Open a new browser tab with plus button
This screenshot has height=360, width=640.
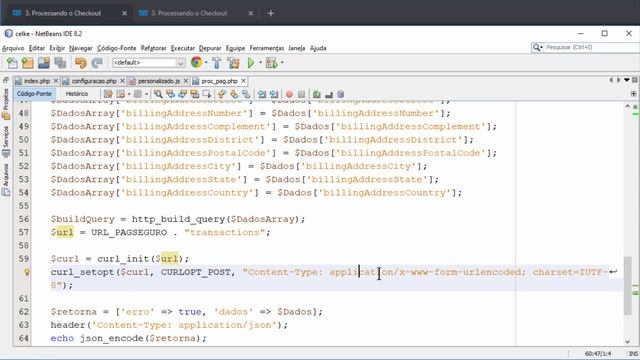[x=271, y=13]
